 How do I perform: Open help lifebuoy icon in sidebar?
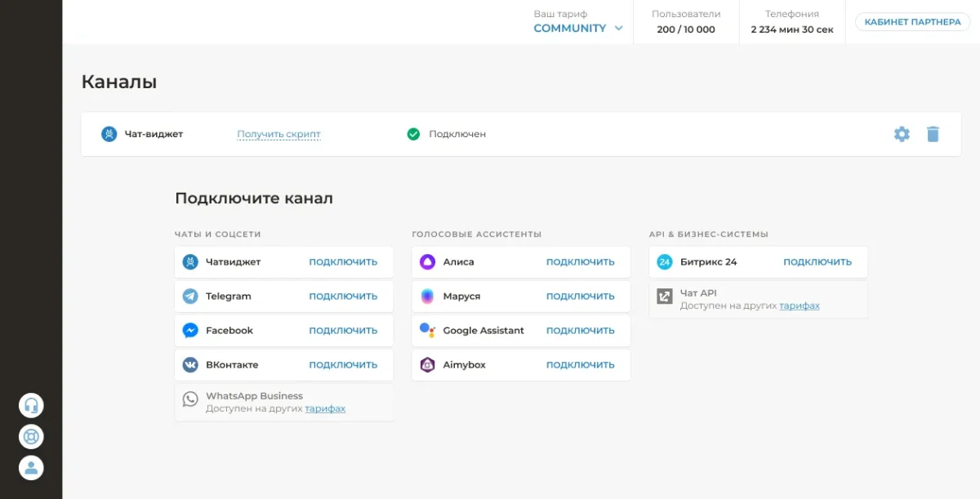pyautogui.click(x=31, y=436)
